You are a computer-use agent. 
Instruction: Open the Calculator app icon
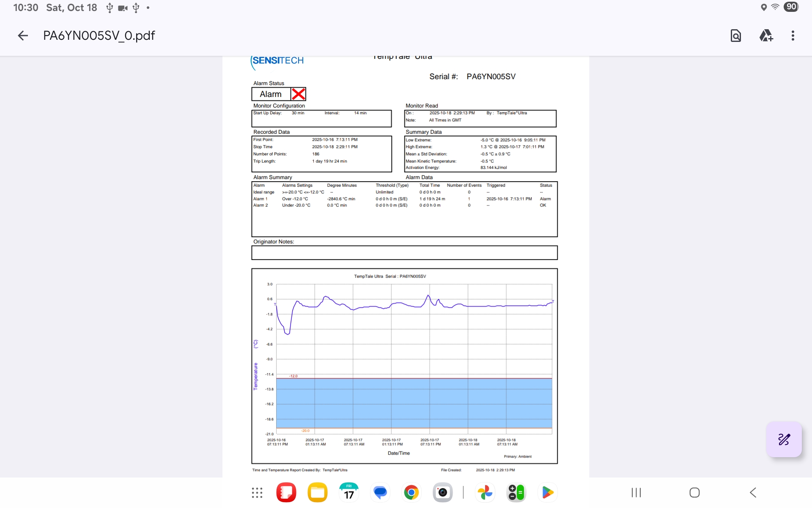[x=516, y=493]
